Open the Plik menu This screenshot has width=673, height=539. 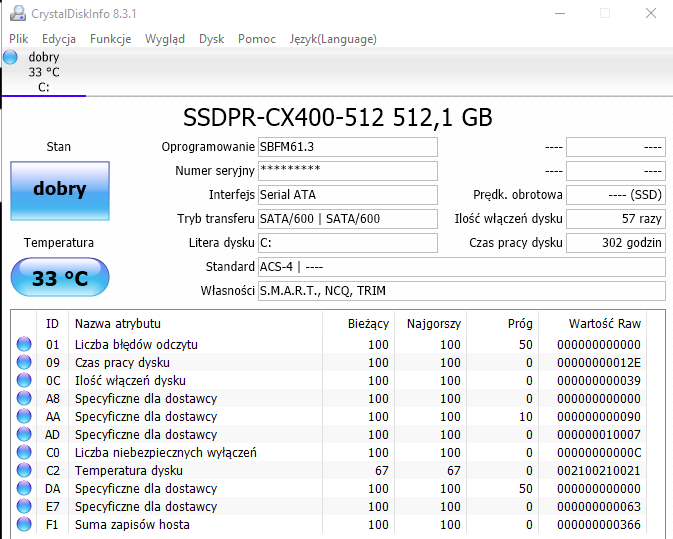18,39
